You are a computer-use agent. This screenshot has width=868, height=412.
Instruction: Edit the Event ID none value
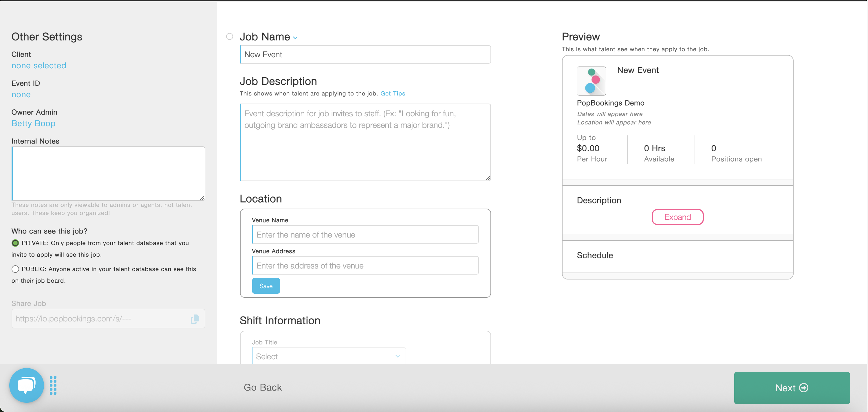tap(21, 95)
